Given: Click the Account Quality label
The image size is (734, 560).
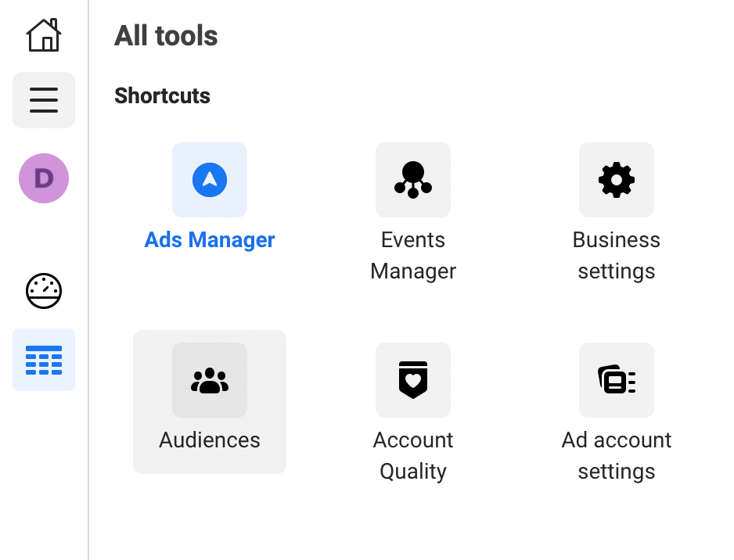Looking at the screenshot, I should 413,456.
